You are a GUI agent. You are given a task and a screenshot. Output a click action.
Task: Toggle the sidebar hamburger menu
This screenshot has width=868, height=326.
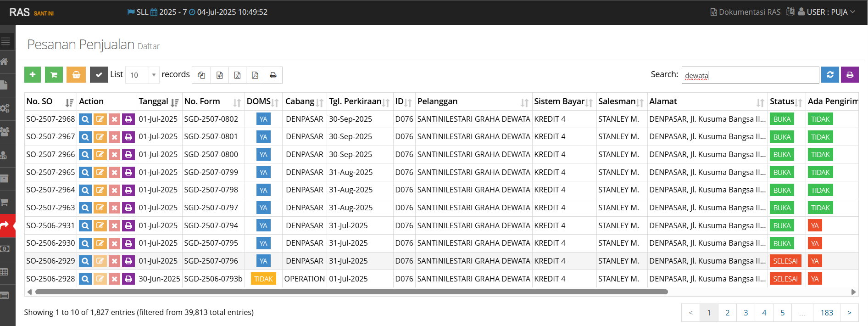coord(6,41)
